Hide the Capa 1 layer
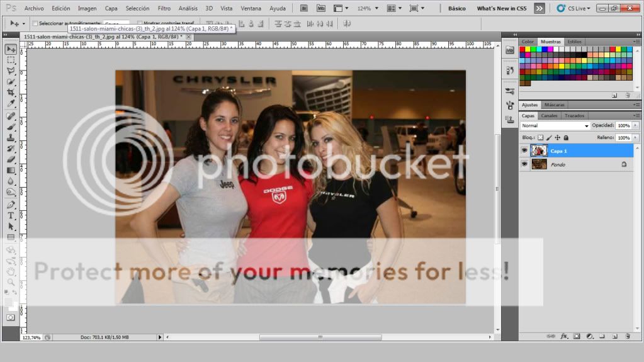The width and height of the screenshot is (644, 362). point(524,151)
